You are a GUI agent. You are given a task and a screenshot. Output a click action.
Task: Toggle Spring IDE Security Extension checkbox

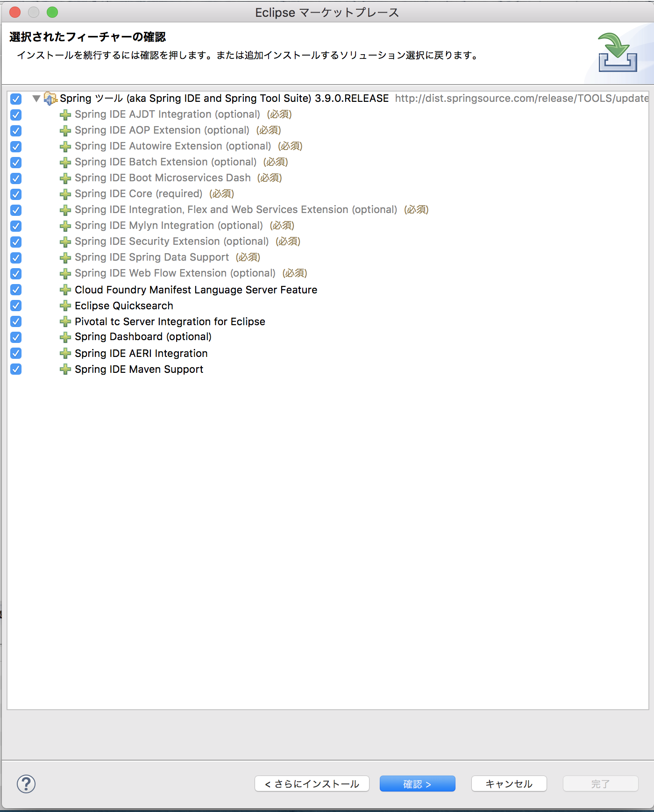tap(16, 242)
